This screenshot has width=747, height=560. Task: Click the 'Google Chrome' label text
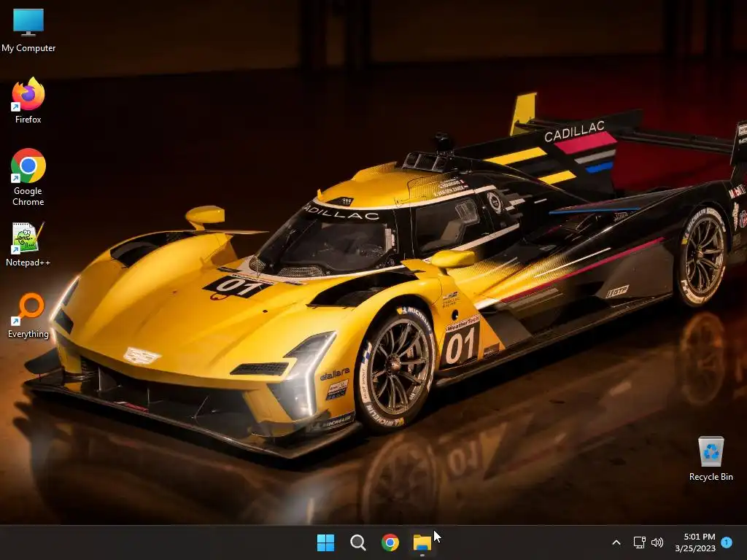point(28,196)
